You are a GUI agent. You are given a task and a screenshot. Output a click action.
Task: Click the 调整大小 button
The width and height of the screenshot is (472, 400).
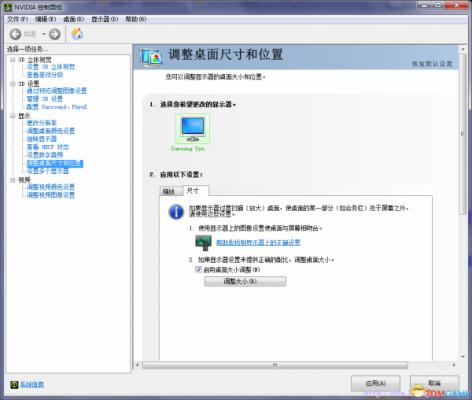[x=245, y=281]
